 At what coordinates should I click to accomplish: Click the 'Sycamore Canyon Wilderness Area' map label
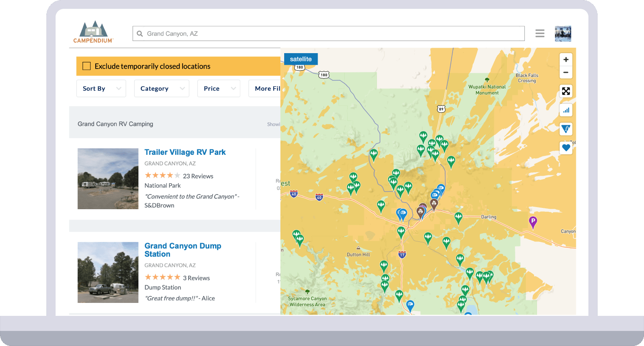click(x=307, y=302)
